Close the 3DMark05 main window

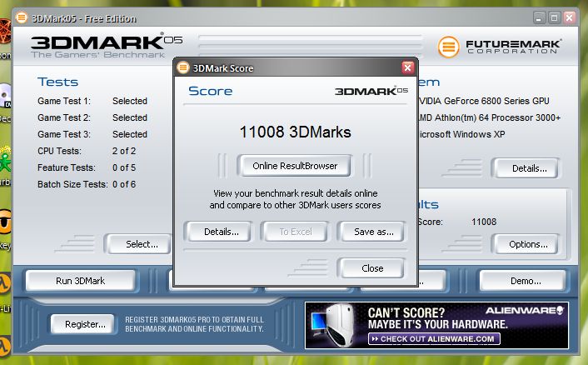pos(569,17)
